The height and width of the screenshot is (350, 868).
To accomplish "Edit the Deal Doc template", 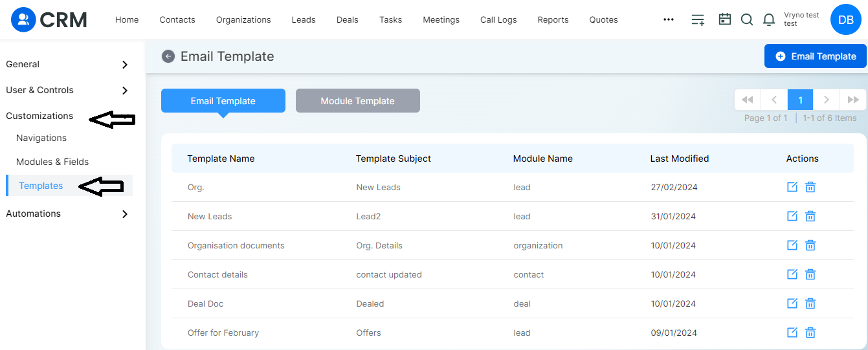I will 792,303.
